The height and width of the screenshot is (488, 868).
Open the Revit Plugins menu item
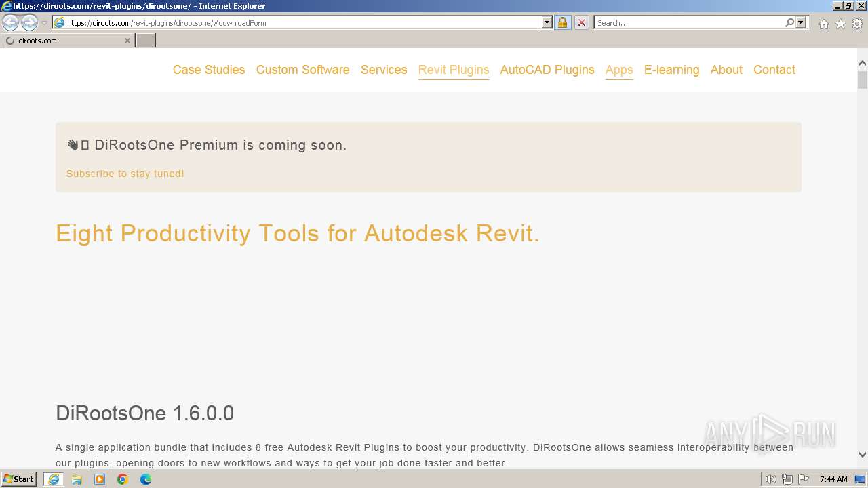[454, 70]
